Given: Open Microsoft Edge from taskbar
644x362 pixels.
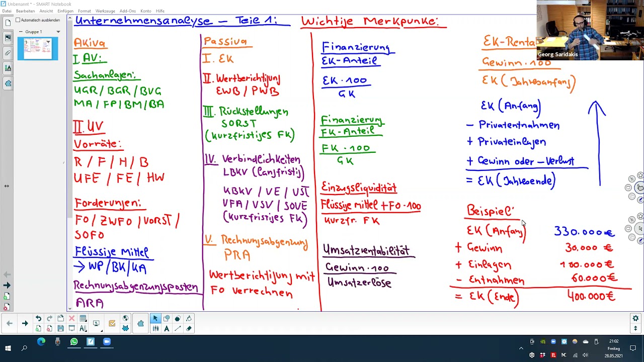Looking at the screenshot, I should tap(41, 342).
